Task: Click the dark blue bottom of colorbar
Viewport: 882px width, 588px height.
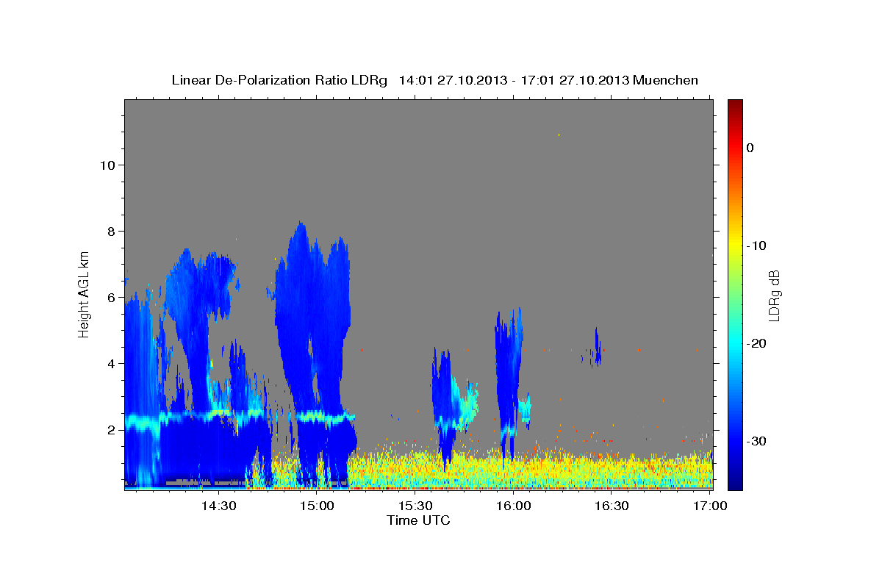Action: click(735, 481)
